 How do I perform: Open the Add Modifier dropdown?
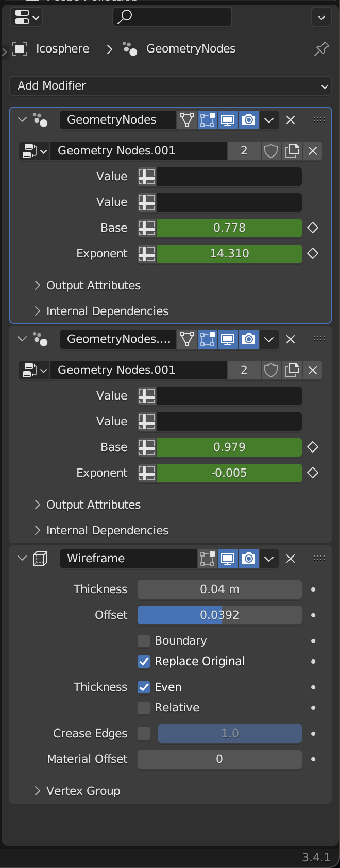coord(170,85)
